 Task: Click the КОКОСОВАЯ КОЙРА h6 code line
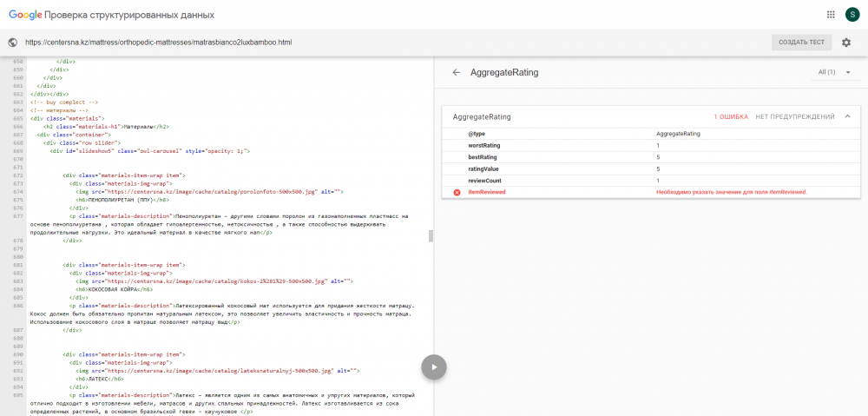(114, 289)
